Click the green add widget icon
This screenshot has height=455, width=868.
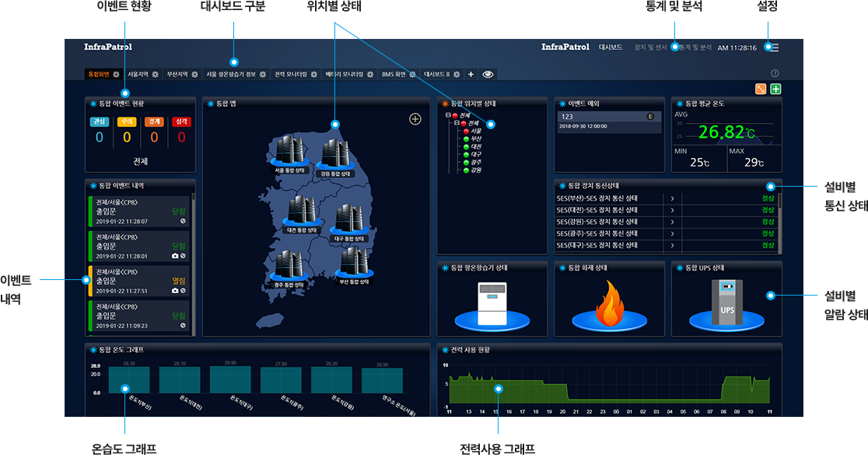(x=775, y=89)
